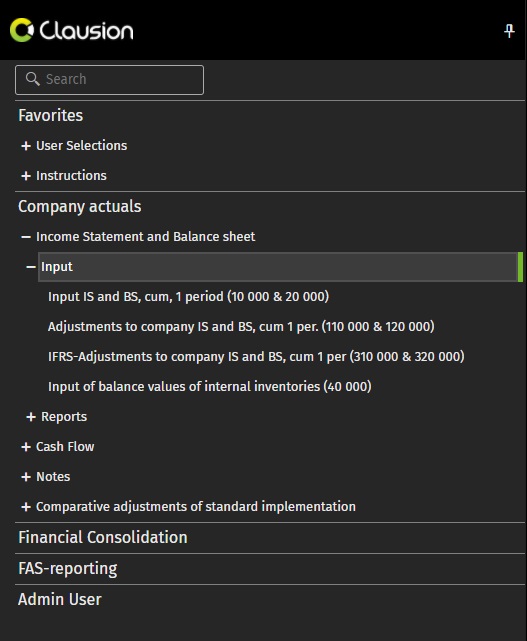The width and height of the screenshot is (527, 641).
Task: Open the Financial Consolidation section
Action: [x=103, y=538]
